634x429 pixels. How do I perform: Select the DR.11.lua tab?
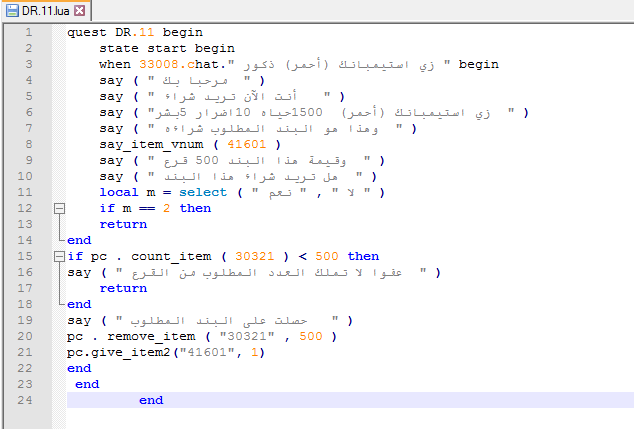pos(46,11)
